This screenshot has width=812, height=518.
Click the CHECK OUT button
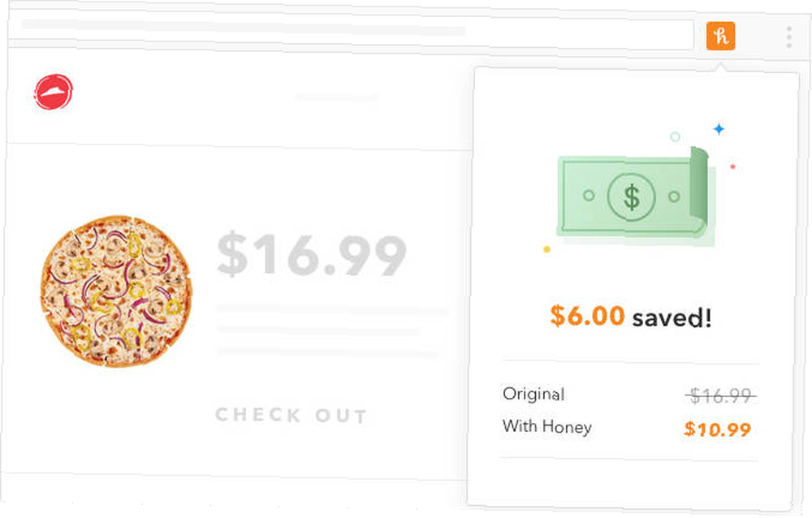click(291, 415)
